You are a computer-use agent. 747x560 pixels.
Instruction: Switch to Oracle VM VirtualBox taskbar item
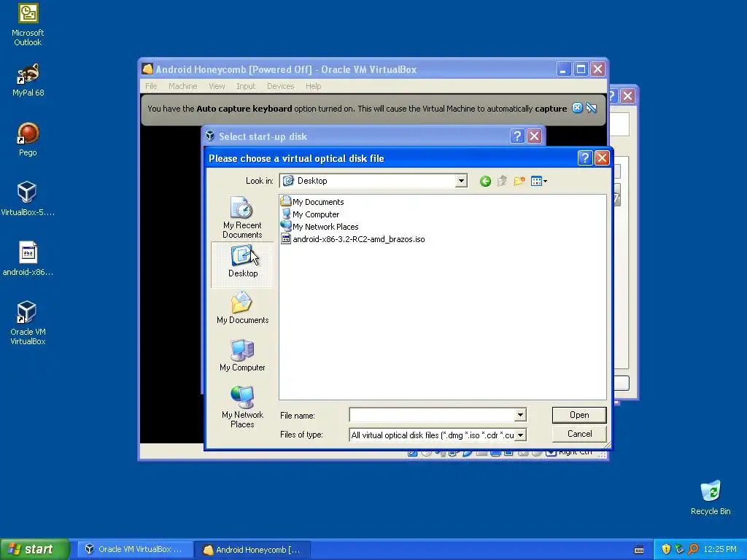point(135,549)
